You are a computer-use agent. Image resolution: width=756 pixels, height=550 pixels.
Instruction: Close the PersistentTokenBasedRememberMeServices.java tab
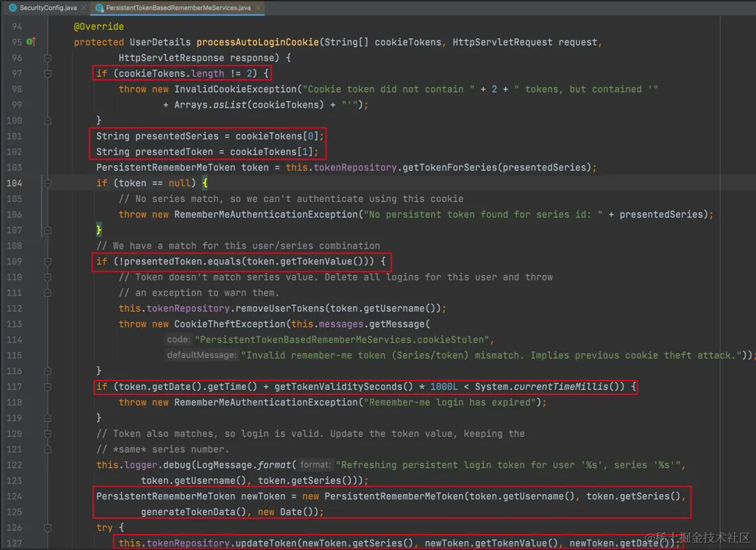[x=258, y=8]
